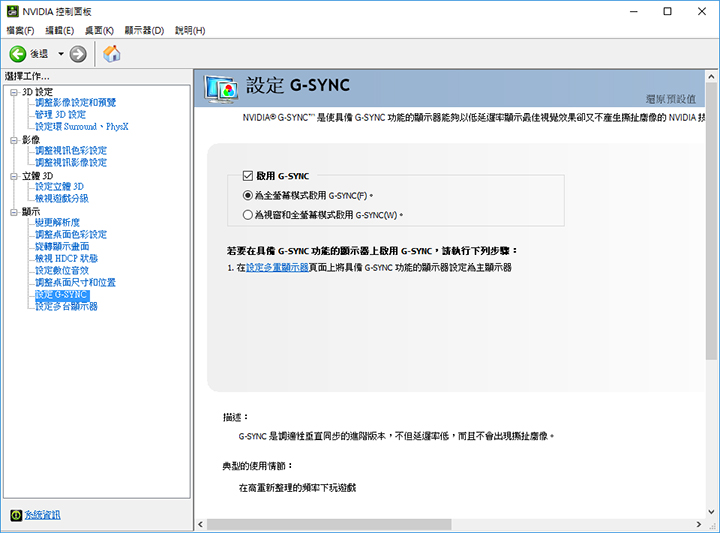Image resolution: width=720 pixels, height=533 pixels.
Task: Select 為視窗和全螢幕模式啟用 G-SYNC(W) radio button
Action: pos(248,215)
